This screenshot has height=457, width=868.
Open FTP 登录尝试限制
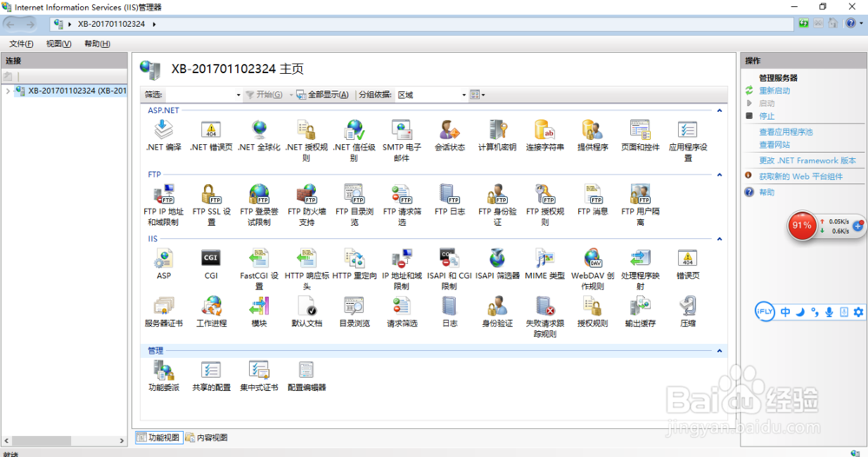click(x=259, y=205)
